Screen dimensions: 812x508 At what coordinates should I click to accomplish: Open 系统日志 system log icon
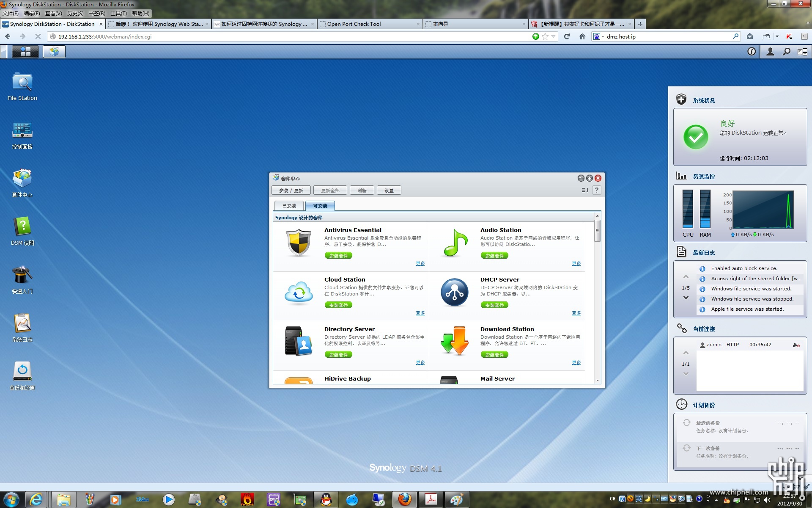[22, 328]
